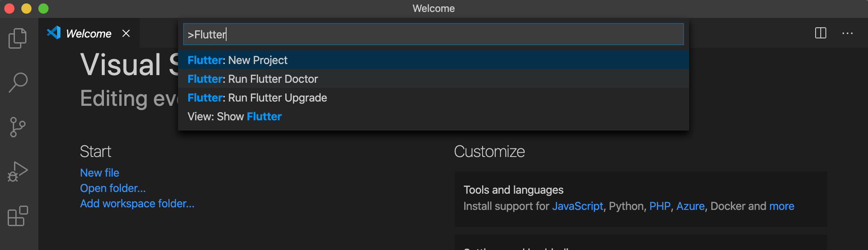Click the Python text in Tools and languages
Viewport: 868px width, 250px height.
[626, 206]
